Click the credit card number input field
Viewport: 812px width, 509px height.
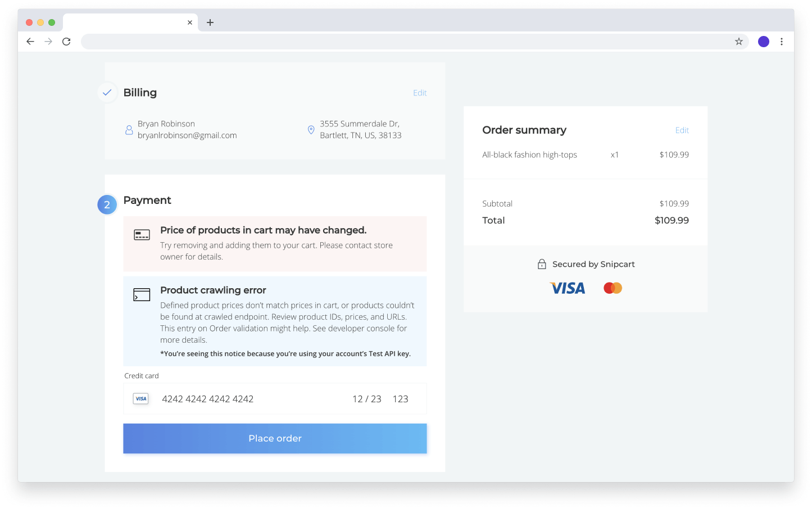tap(208, 398)
